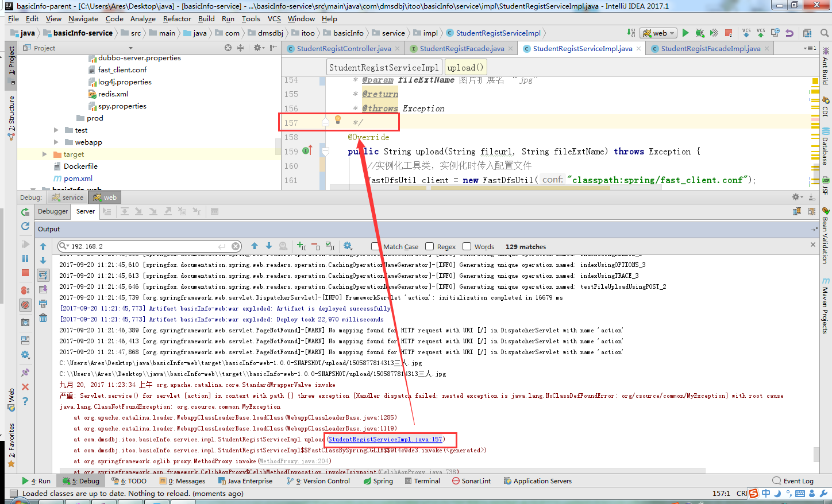This screenshot has height=504, width=832.
Task: Expand the webapp folder node
Action: 56,142
